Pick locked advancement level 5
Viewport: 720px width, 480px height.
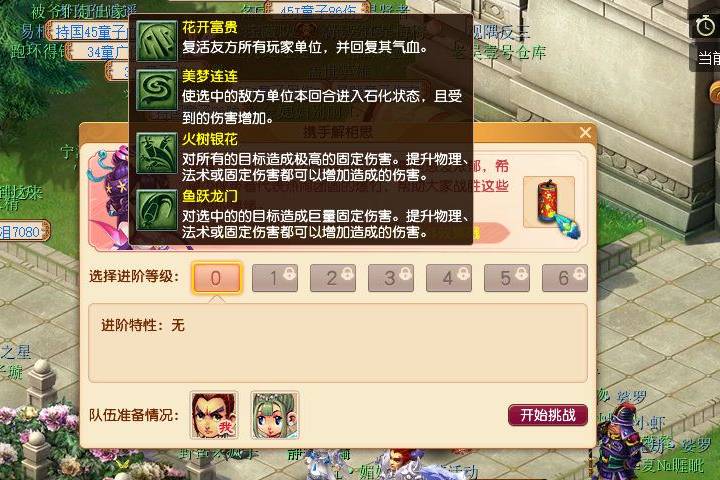(506, 278)
